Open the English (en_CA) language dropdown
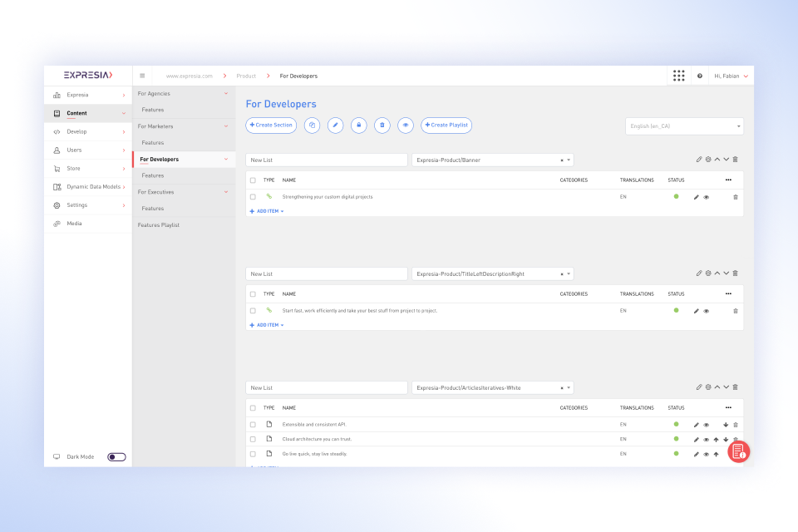The width and height of the screenshot is (798, 532). pyautogui.click(x=684, y=126)
